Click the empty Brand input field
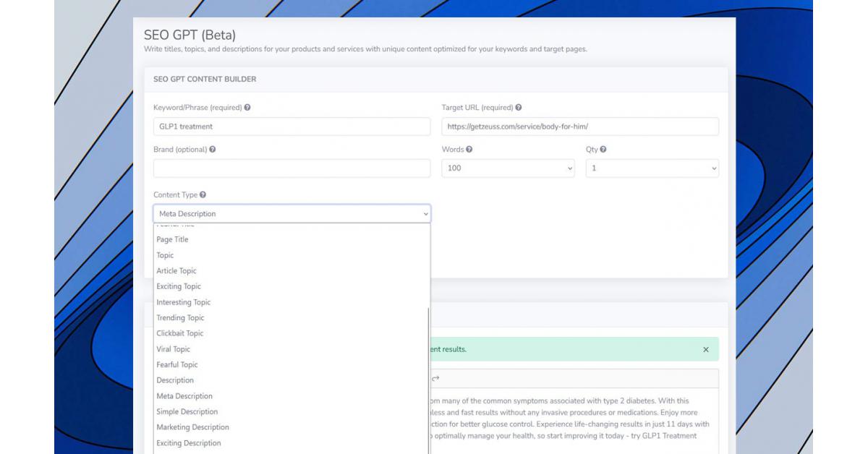The width and height of the screenshot is (868, 454). (292, 168)
